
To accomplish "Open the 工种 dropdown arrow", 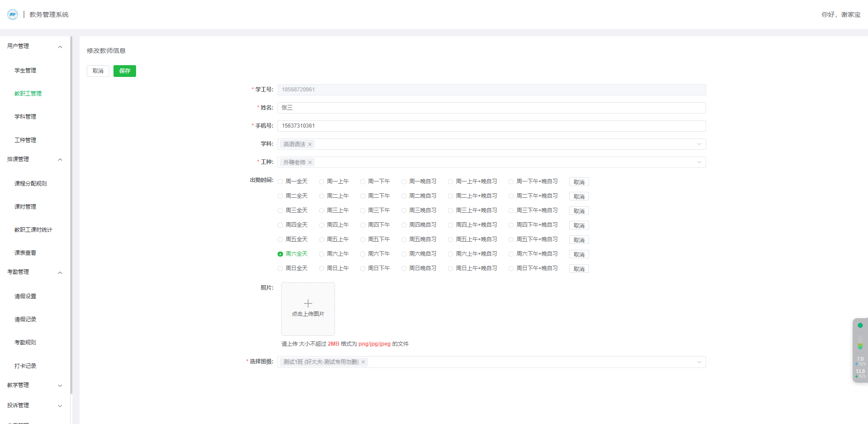I will pyautogui.click(x=699, y=162).
